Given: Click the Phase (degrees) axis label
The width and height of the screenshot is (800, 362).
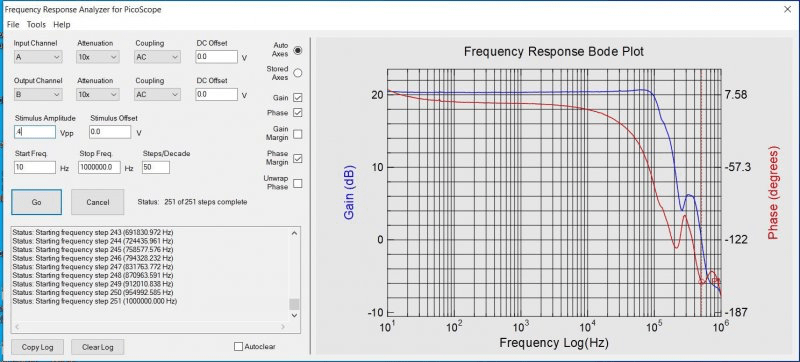Looking at the screenshot, I should coord(773,193).
